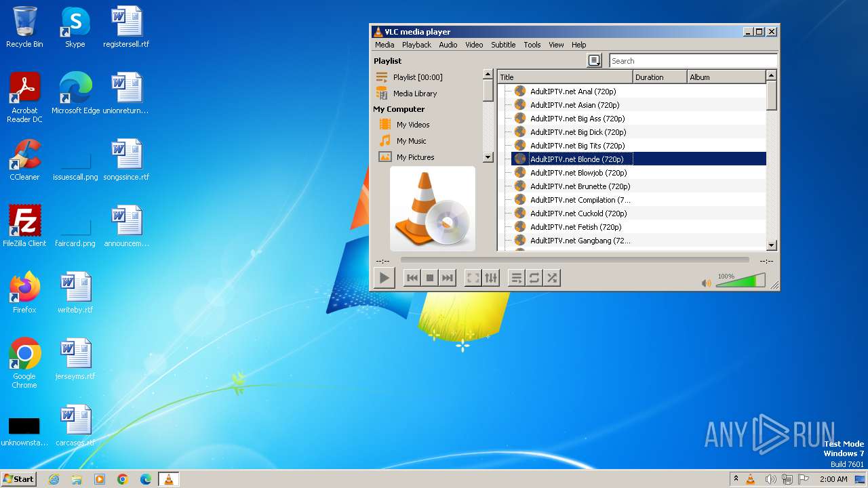
Task: Click the playlist Search field
Action: click(693, 61)
